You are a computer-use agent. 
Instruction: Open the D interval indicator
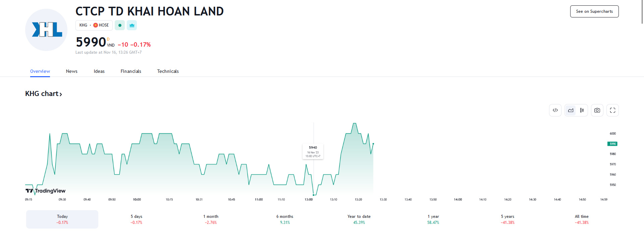(108, 39)
